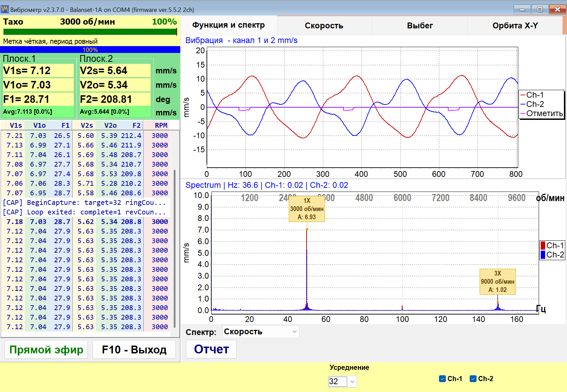
Task: Click the blue 100% capture progress bar
Action: point(90,50)
